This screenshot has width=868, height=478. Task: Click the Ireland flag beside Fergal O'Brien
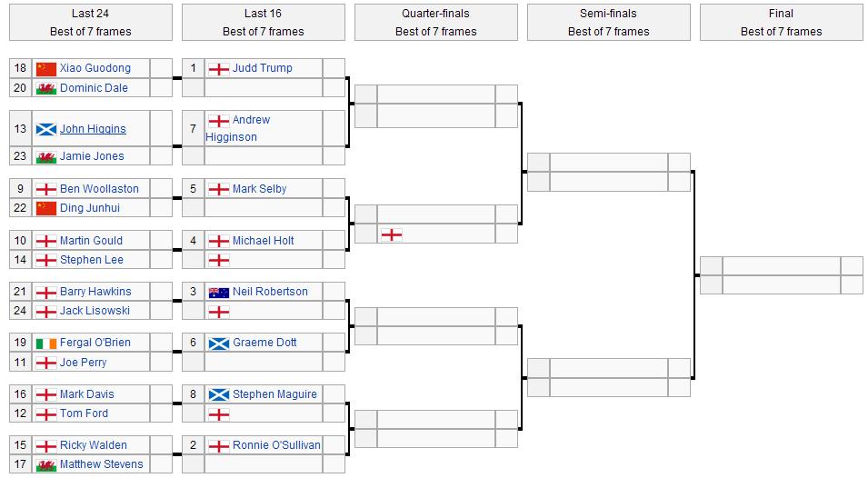pyautogui.click(x=45, y=343)
